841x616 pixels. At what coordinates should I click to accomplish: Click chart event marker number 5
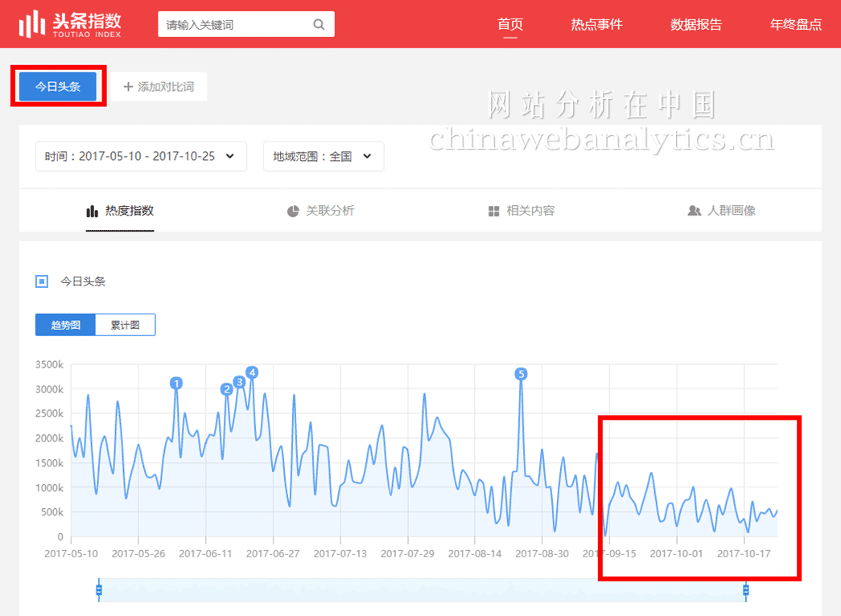[x=521, y=374]
